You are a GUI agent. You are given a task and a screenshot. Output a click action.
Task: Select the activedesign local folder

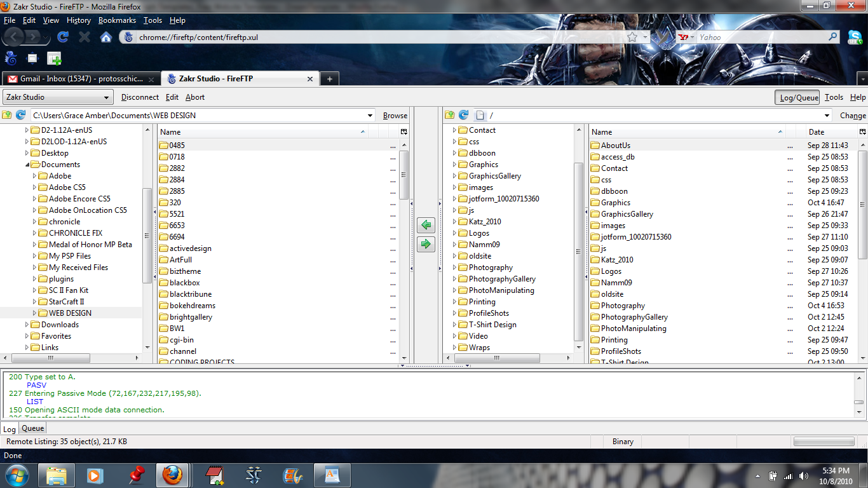191,248
